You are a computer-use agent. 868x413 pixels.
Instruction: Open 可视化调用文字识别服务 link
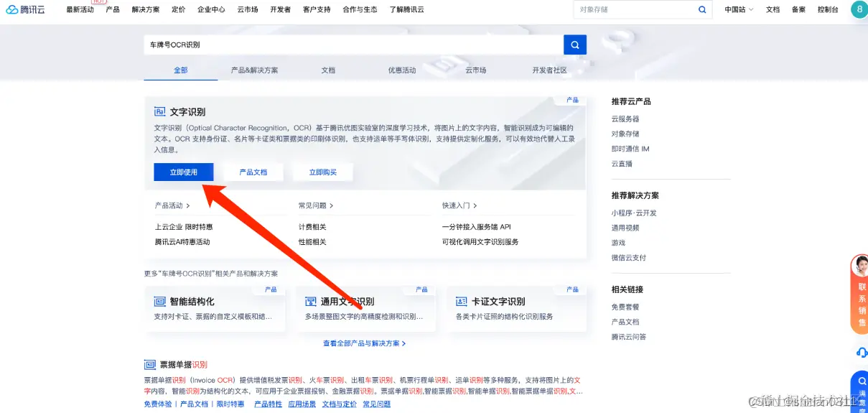[480, 242]
